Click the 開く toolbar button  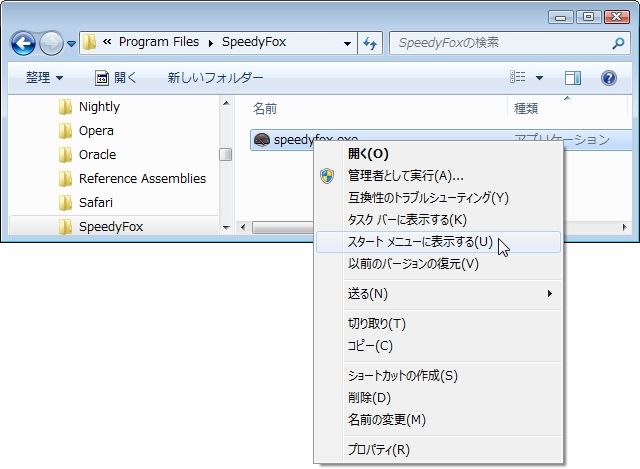click(x=116, y=77)
